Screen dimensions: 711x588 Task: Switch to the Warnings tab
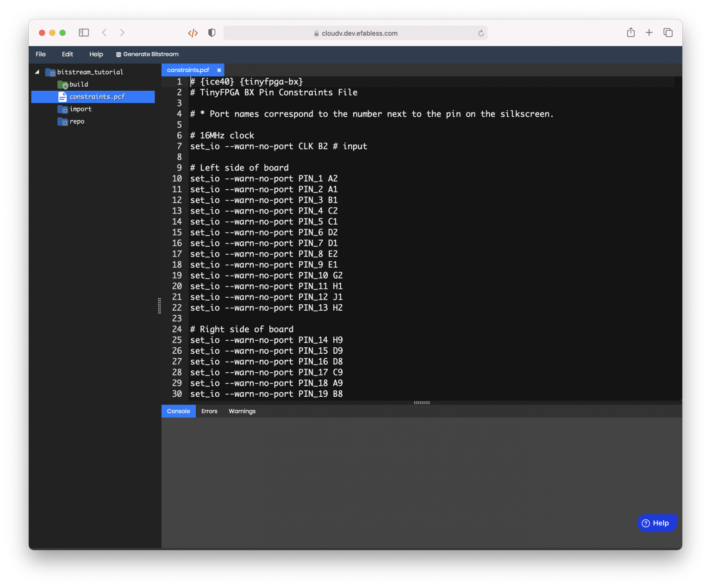coord(242,411)
